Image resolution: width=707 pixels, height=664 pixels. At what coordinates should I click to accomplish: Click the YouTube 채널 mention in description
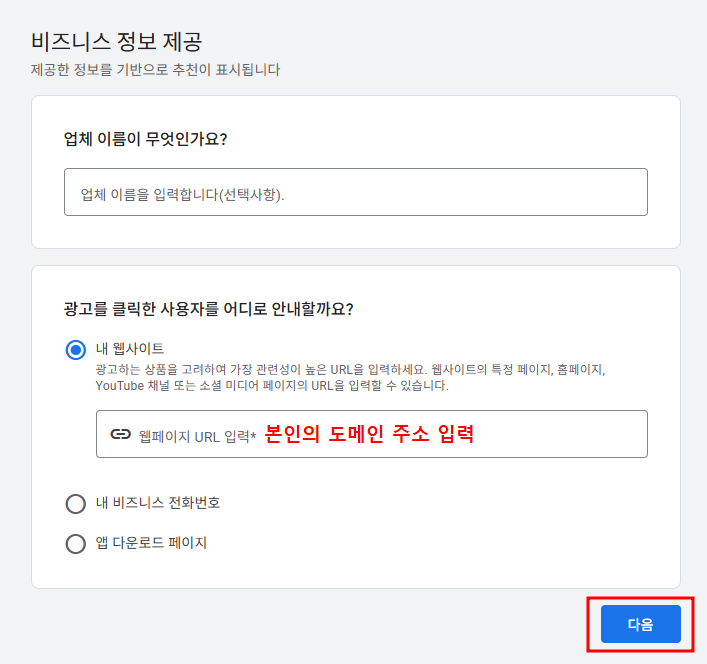tap(133, 386)
